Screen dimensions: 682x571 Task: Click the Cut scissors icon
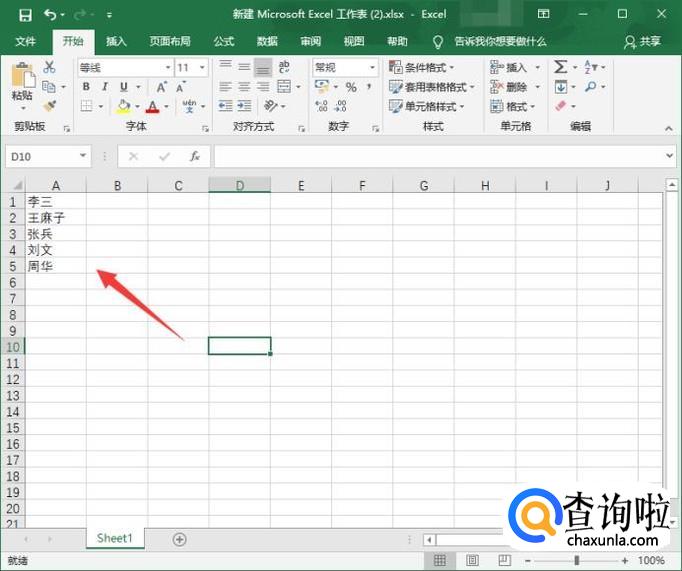(x=49, y=67)
